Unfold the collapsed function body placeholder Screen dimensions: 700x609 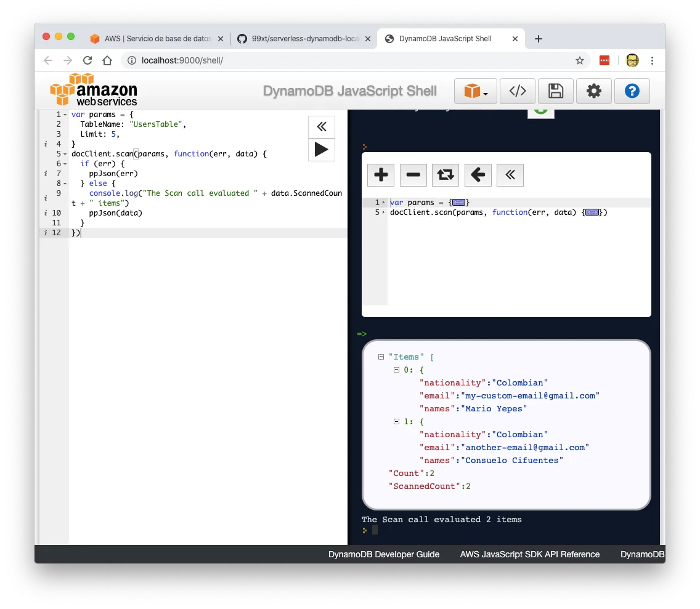pos(592,212)
